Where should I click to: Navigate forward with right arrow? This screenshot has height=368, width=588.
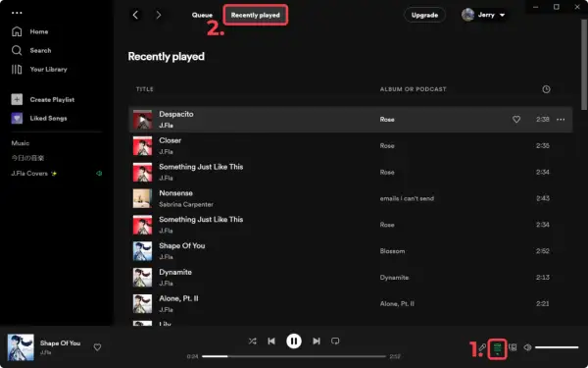pos(158,15)
